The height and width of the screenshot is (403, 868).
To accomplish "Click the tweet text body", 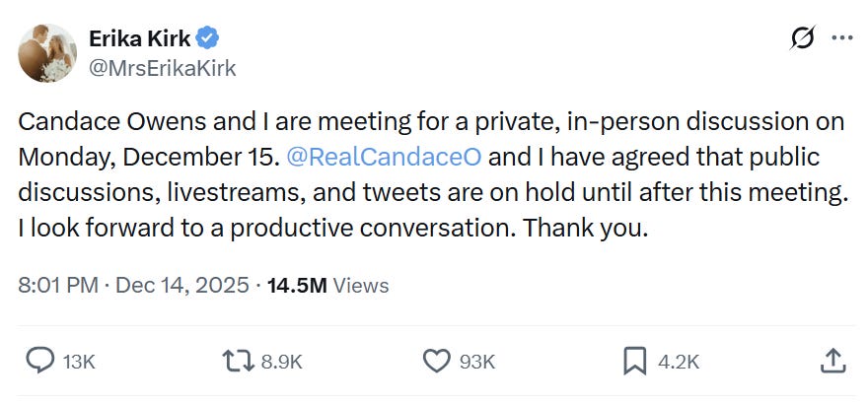I will point(432,175).
